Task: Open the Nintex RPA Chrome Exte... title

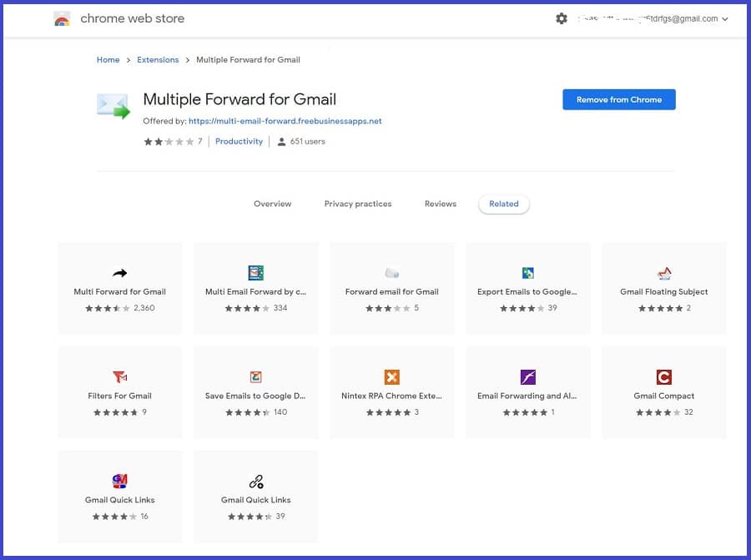Action: 391,396
